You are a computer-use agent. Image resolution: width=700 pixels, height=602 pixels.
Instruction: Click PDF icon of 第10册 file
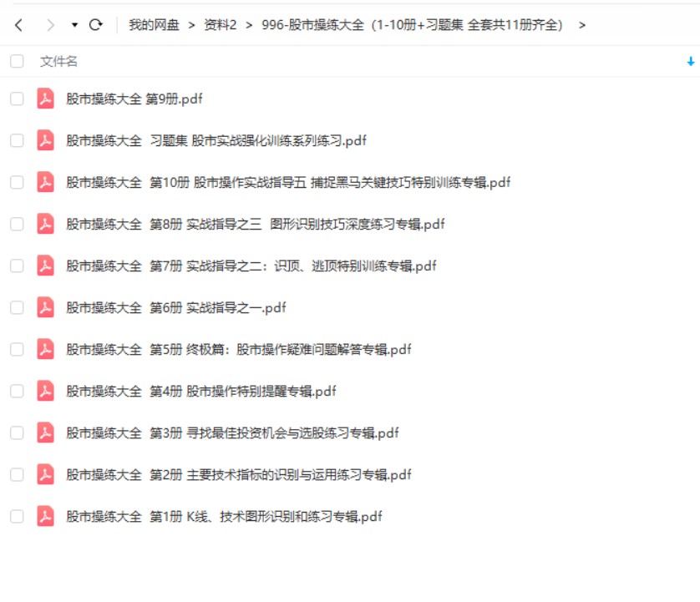(x=46, y=182)
